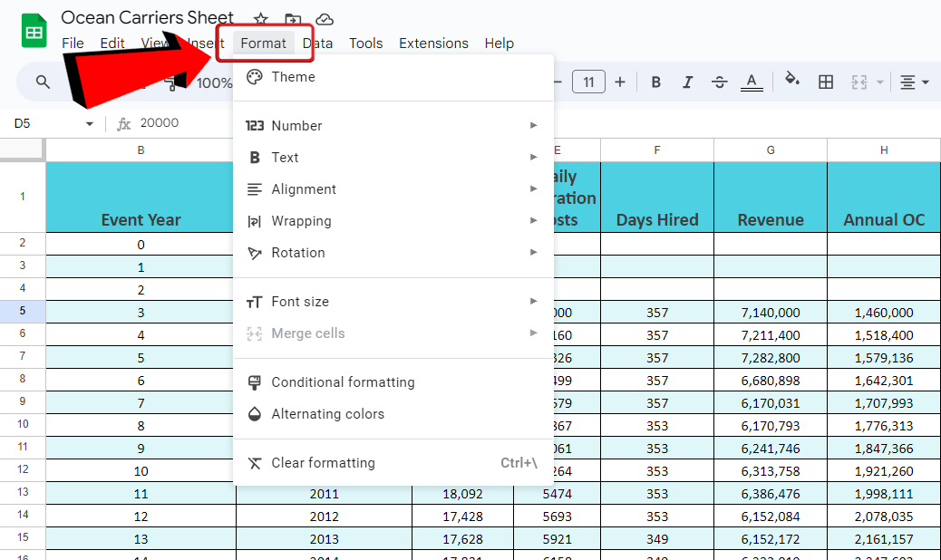The width and height of the screenshot is (941, 560).
Task: Apply strikethrough to the selection
Action: (719, 82)
